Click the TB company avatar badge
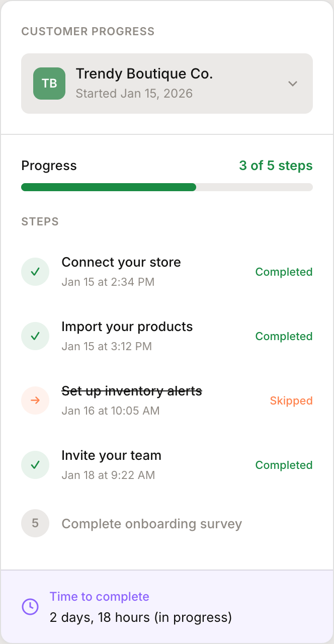 pos(49,84)
